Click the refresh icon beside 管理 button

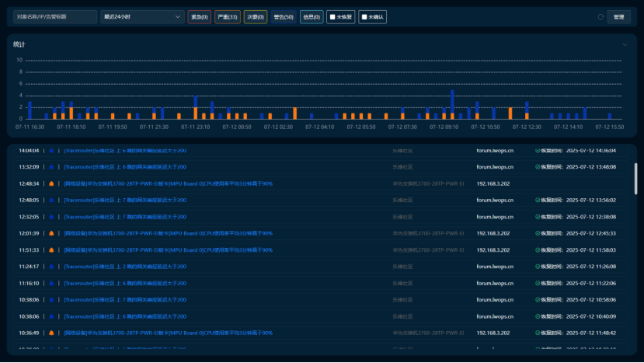[600, 17]
